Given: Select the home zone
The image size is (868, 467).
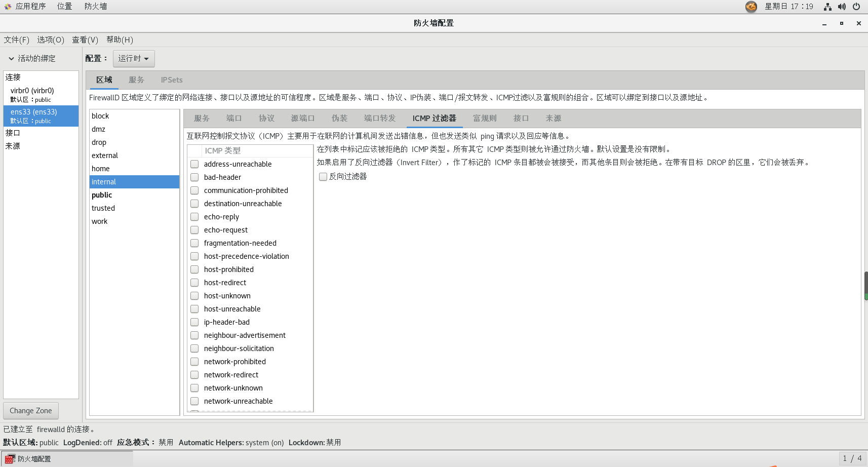Looking at the screenshot, I should pyautogui.click(x=134, y=169).
